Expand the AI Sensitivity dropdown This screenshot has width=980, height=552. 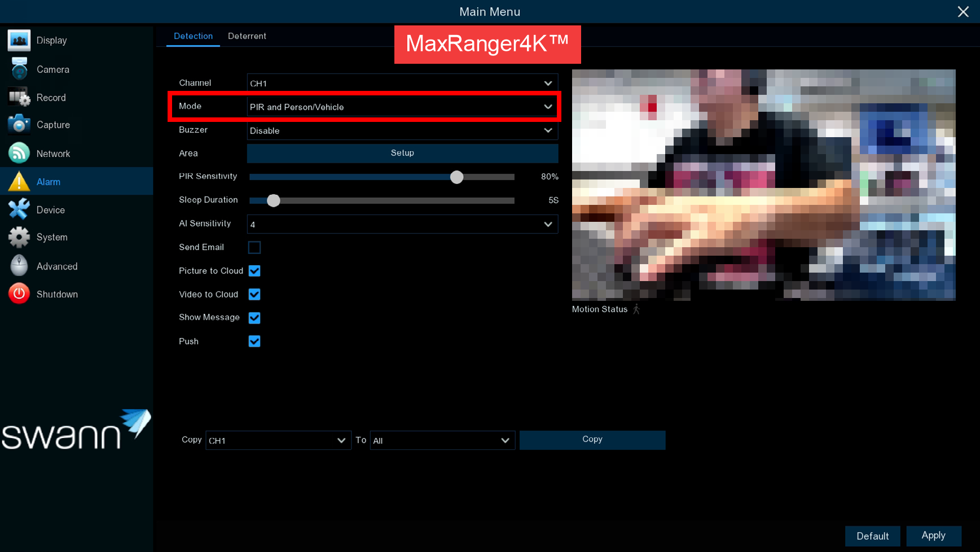402,225
